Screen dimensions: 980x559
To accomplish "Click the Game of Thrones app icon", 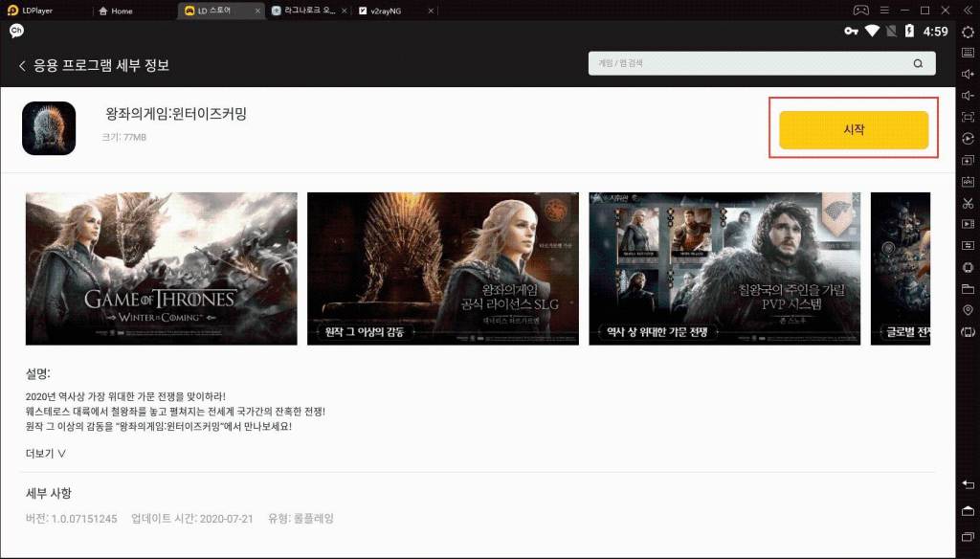I will pyautogui.click(x=49, y=128).
